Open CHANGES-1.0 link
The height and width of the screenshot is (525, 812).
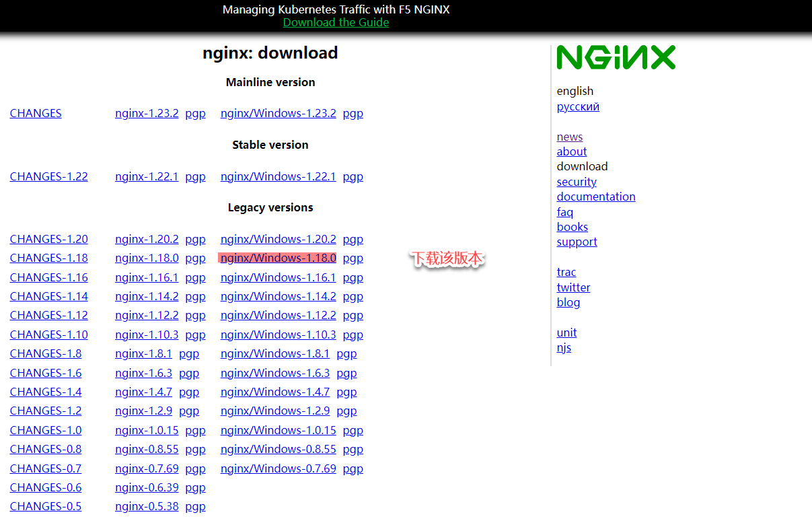[x=46, y=430]
